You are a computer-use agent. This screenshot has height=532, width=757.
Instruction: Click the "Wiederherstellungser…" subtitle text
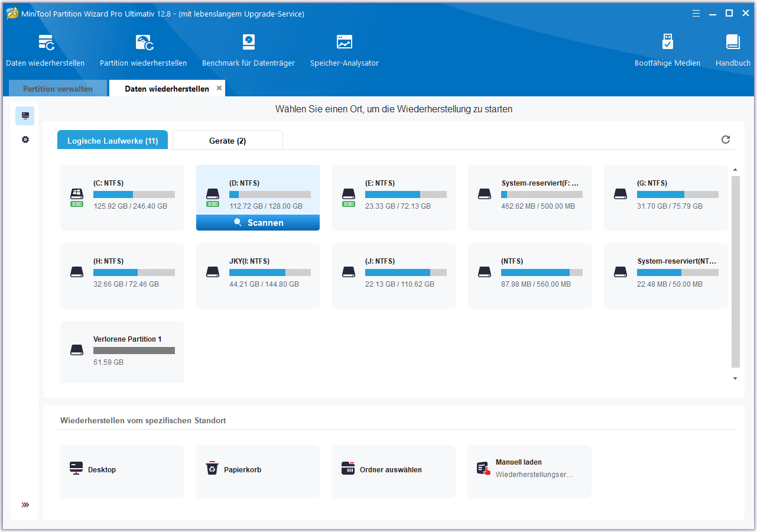[x=534, y=475]
